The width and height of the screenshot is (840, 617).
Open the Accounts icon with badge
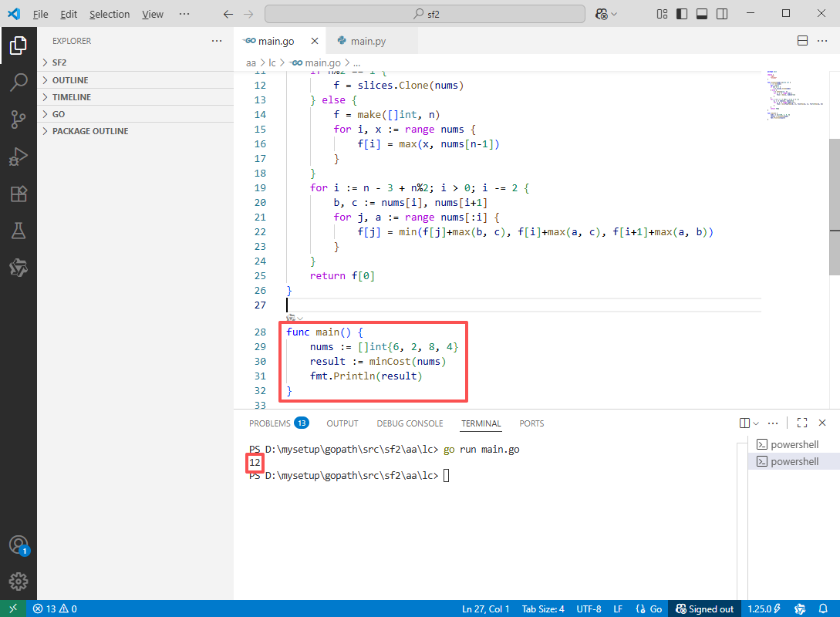click(x=19, y=545)
